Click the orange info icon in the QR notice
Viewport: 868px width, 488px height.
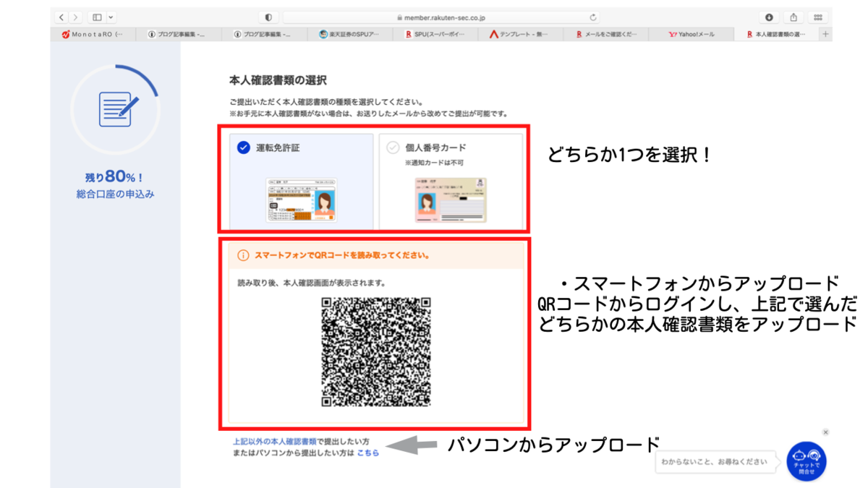click(x=243, y=256)
